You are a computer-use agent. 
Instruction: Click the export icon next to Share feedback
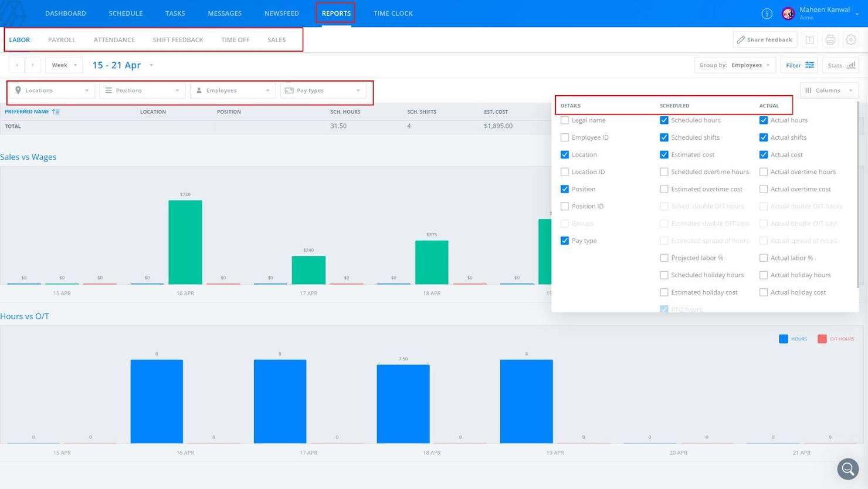(x=810, y=40)
